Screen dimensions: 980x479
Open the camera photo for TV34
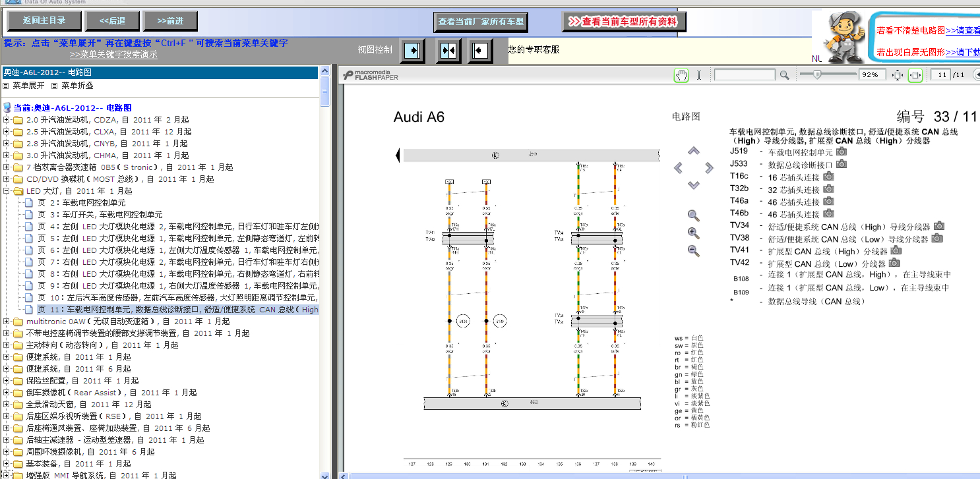click(x=938, y=226)
